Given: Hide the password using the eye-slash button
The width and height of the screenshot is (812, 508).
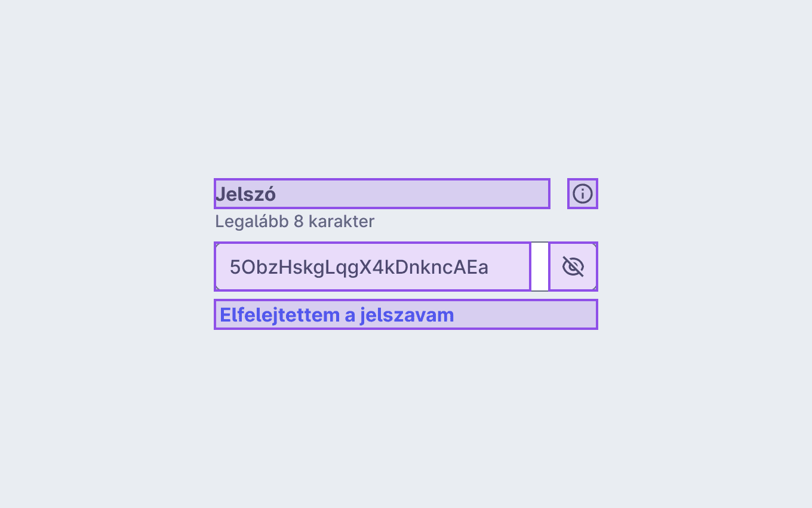Looking at the screenshot, I should pos(573,267).
